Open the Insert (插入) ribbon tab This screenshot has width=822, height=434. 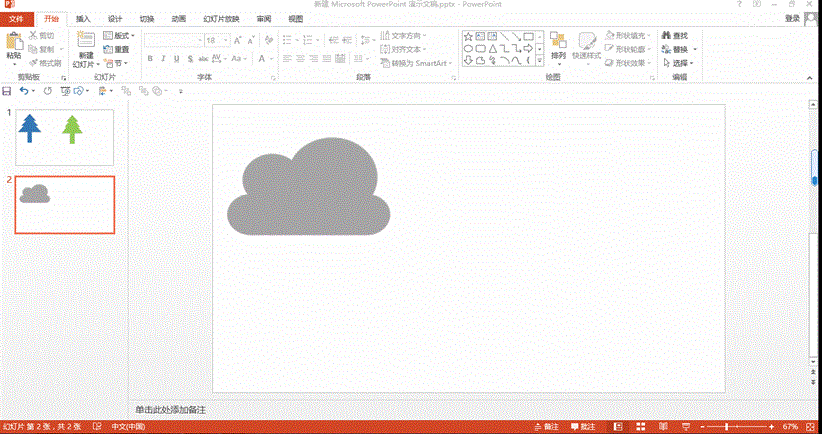point(83,18)
